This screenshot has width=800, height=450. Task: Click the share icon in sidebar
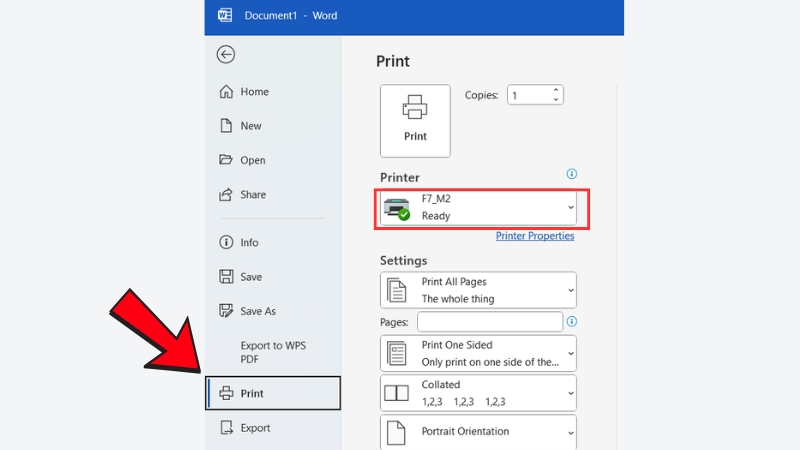tap(226, 194)
